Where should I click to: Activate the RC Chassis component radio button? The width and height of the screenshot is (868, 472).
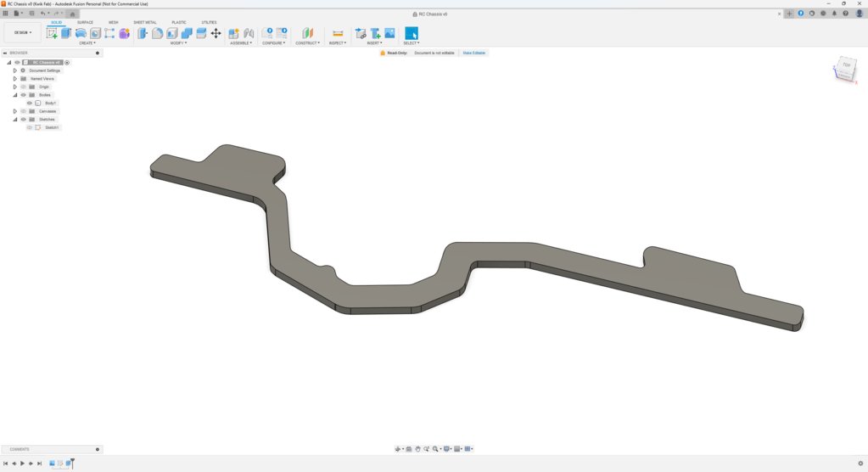coord(67,63)
